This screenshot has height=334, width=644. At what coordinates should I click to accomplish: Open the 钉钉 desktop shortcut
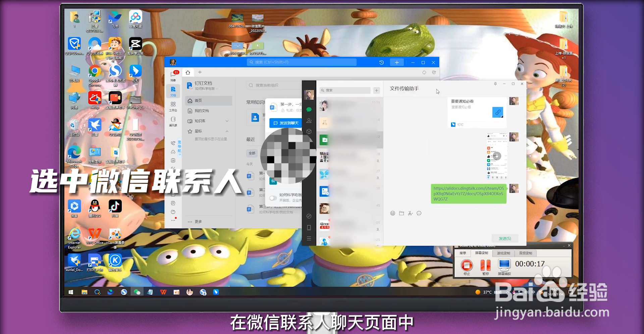coord(136,73)
